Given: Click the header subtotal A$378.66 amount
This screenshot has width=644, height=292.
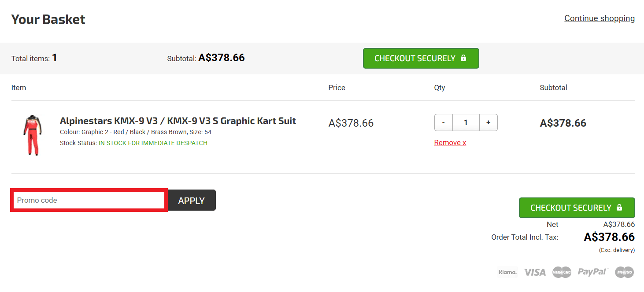Looking at the screenshot, I should pyautogui.click(x=222, y=58).
